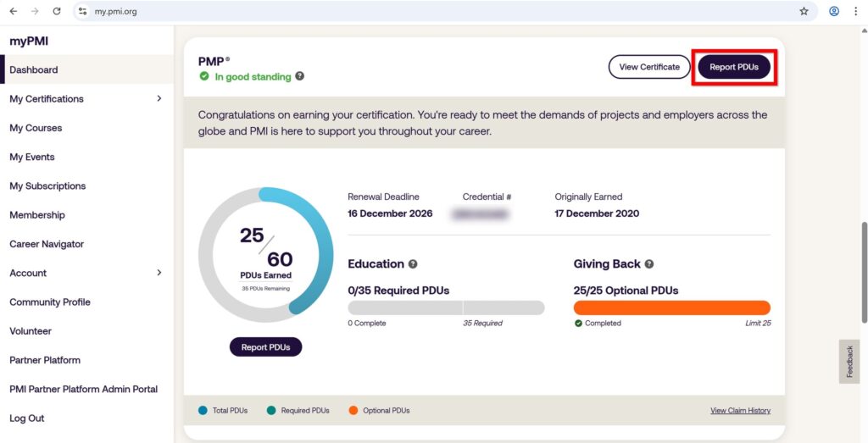Open Membership page from sidebar
This screenshot has width=868, height=443.
pyautogui.click(x=37, y=215)
